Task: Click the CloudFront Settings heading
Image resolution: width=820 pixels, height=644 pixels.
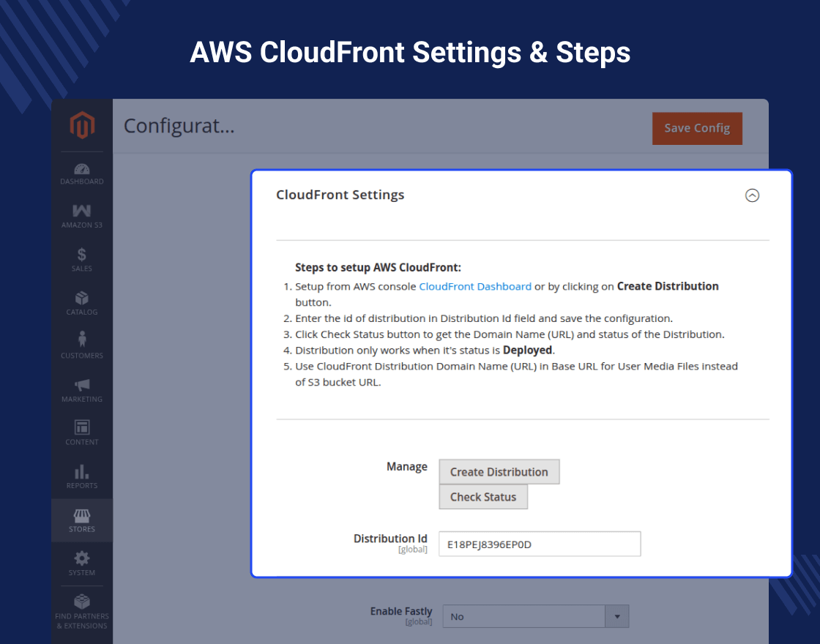Action: point(340,195)
